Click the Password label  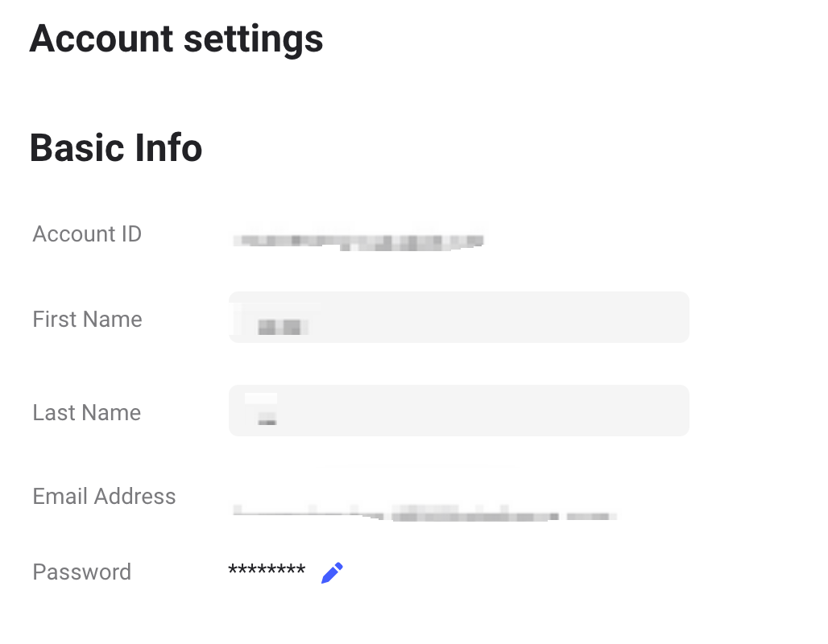click(82, 572)
